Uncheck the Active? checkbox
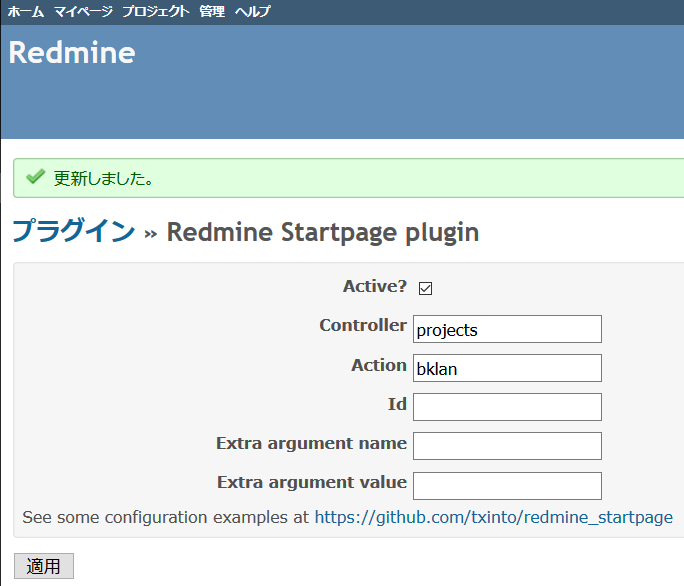This screenshot has width=684, height=586. pyautogui.click(x=425, y=289)
